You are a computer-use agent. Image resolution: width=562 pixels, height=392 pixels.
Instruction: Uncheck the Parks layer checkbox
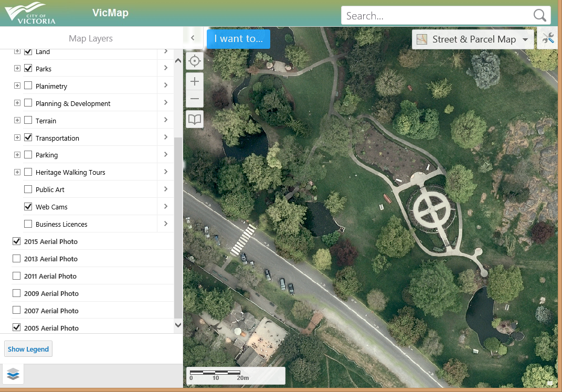pos(28,68)
